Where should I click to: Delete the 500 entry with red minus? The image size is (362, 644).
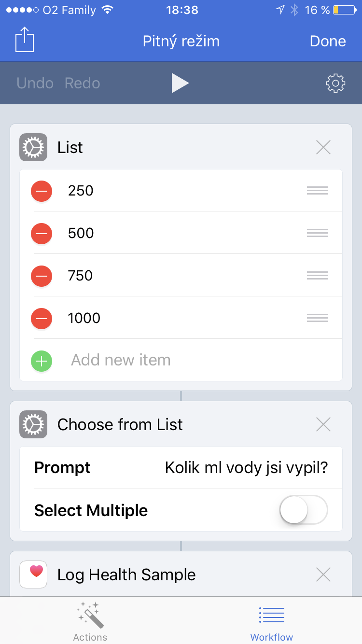coord(42,234)
